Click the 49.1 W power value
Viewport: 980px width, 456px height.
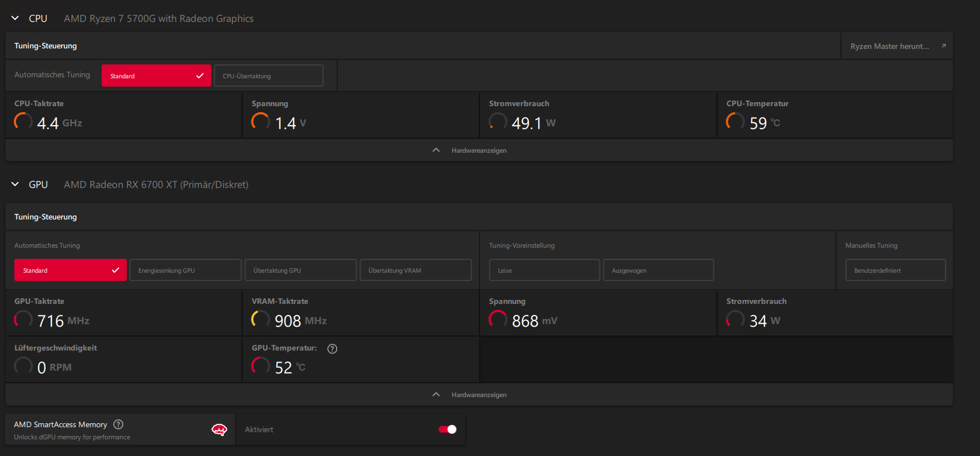click(533, 123)
